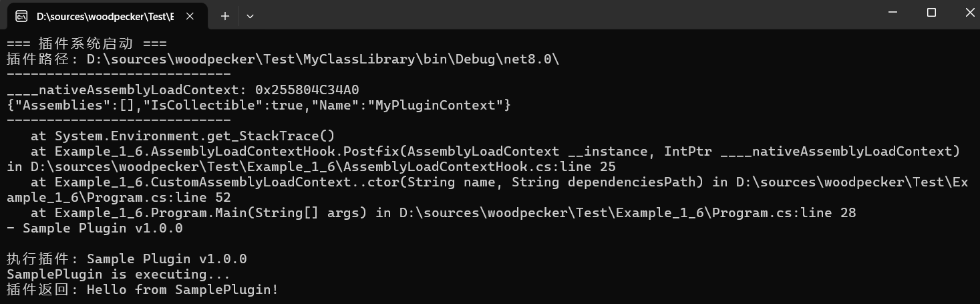Click the command prompt icon on the tab
The image size is (980, 304).
tap(21, 16)
